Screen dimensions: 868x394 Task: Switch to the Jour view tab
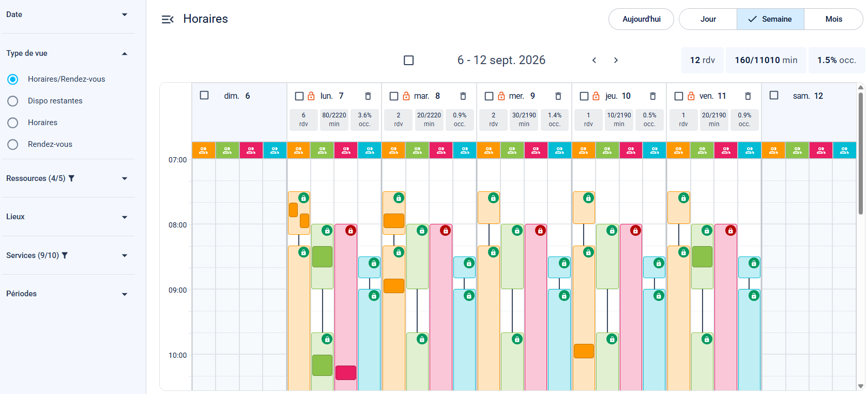[708, 19]
